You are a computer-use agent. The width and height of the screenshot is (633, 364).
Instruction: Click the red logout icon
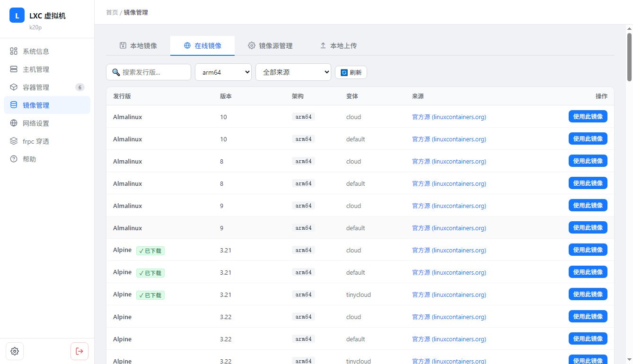79,351
